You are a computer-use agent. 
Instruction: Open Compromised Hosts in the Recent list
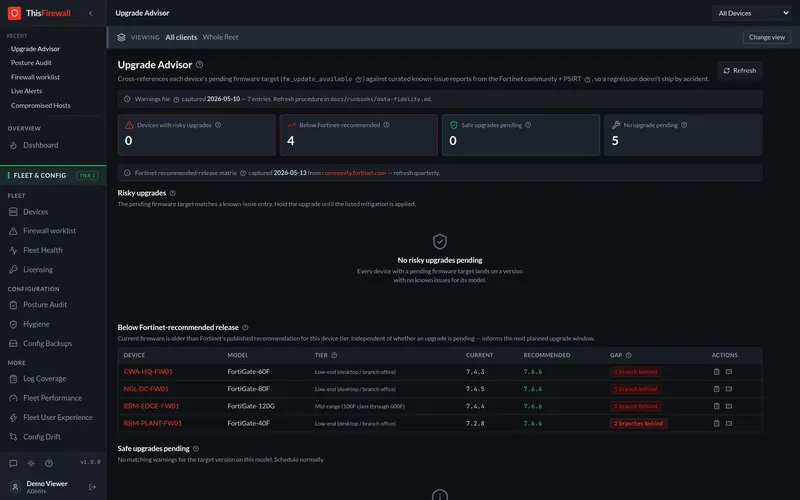[x=41, y=106]
